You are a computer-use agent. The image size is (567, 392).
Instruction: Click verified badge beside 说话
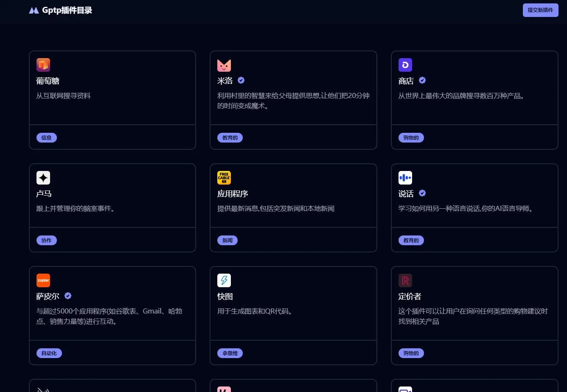tap(422, 193)
